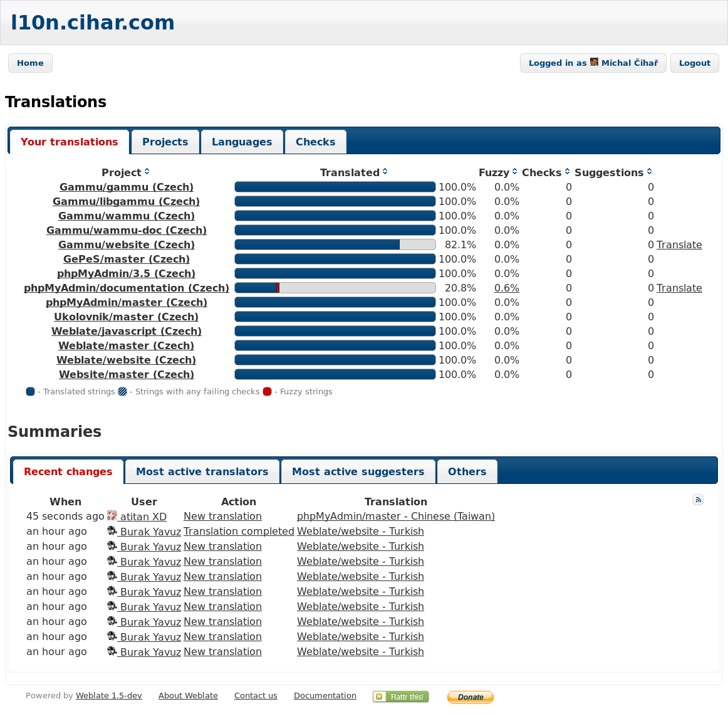Open Weblate 1.5-dev footer link

(108, 695)
